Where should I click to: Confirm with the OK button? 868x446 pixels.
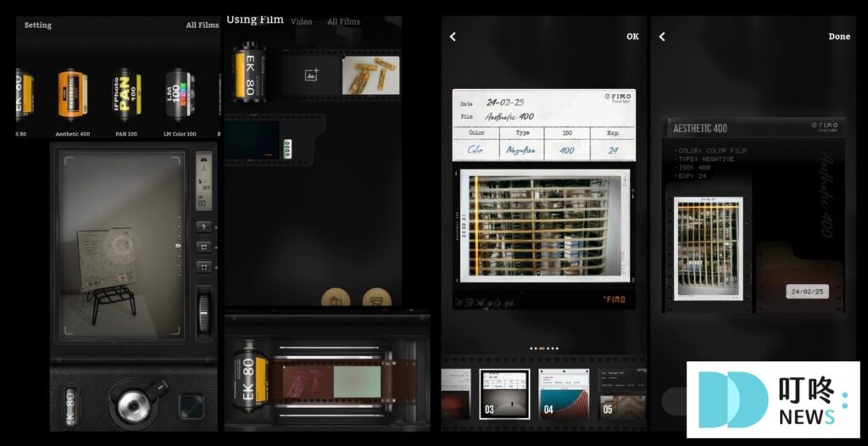point(632,36)
